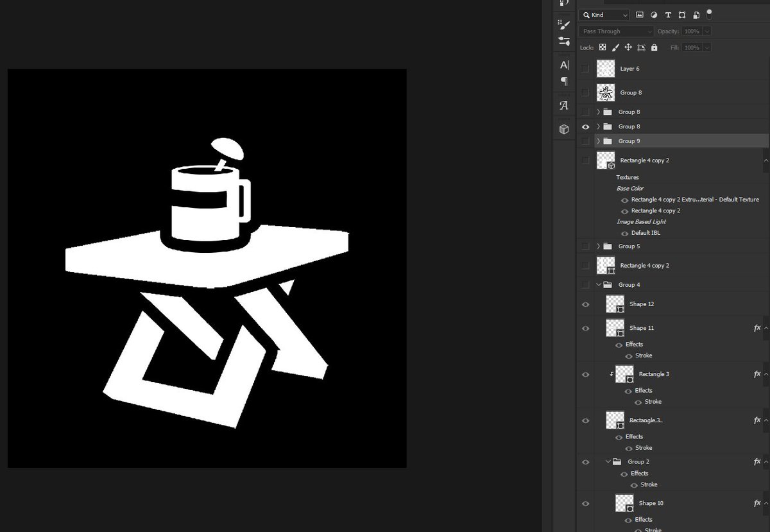The width and height of the screenshot is (770, 532).
Task: Click the adjustment layers filter icon
Action: 654,15
